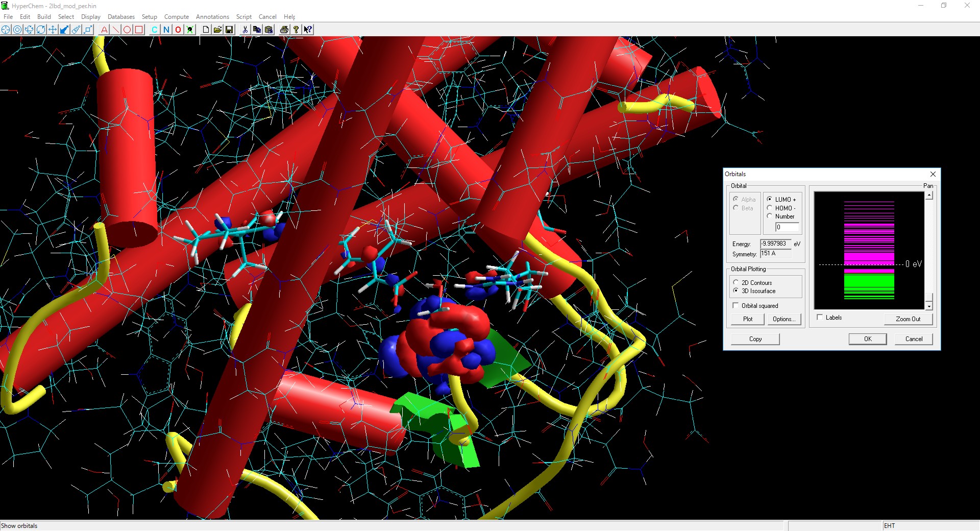
Task: Open the Databases menu
Action: [121, 16]
